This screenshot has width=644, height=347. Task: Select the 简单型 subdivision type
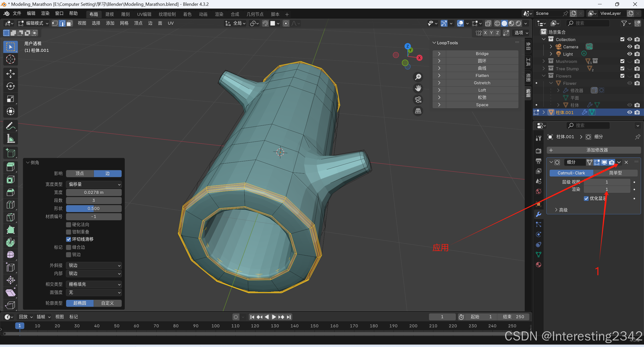click(x=615, y=173)
